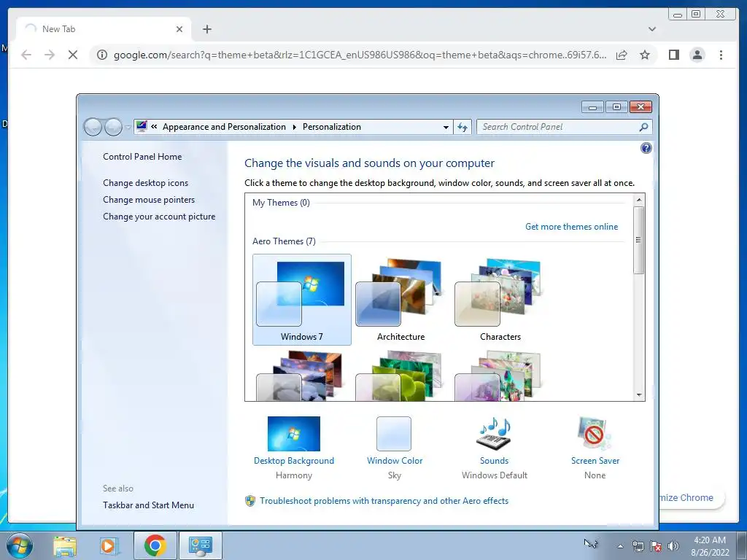Open Action Center flag icon
Image resolution: width=747 pixels, height=560 pixels.
[x=656, y=546]
